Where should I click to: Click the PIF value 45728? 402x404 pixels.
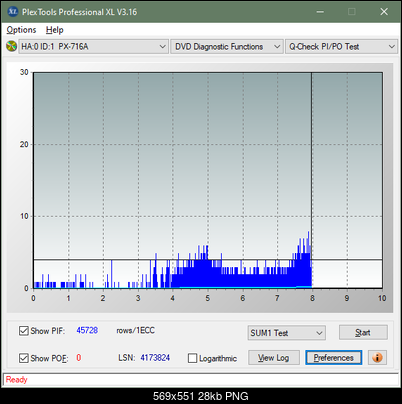click(87, 330)
